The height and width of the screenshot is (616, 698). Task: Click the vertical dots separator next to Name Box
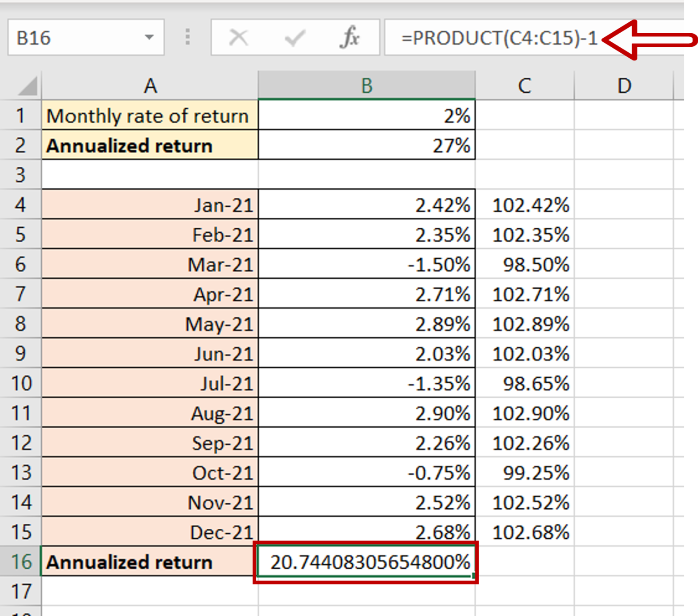(x=187, y=37)
